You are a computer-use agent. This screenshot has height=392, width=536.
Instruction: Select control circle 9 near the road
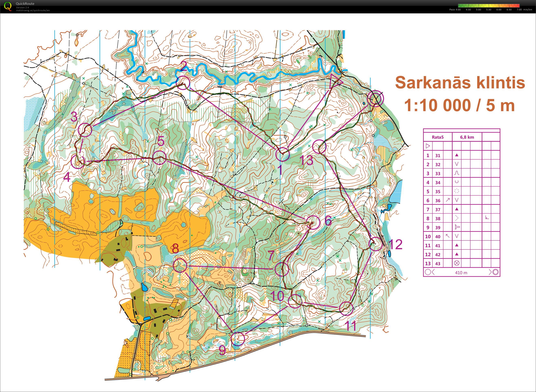[238, 339]
